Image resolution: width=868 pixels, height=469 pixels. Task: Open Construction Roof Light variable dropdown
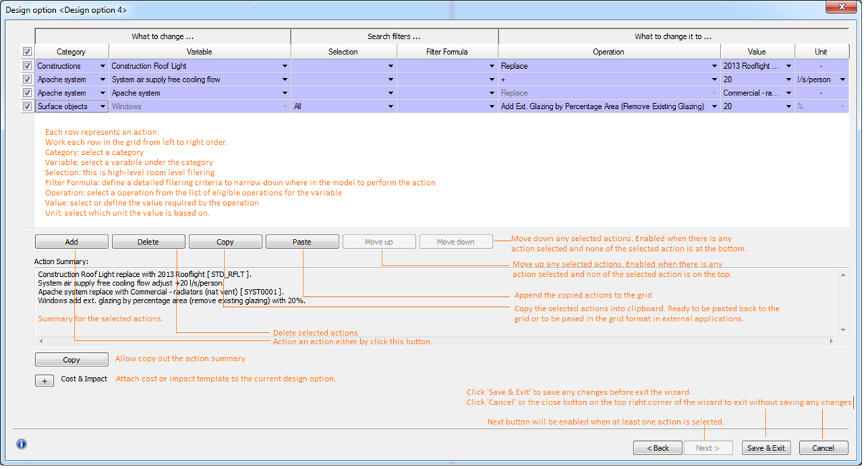click(x=285, y=66)
